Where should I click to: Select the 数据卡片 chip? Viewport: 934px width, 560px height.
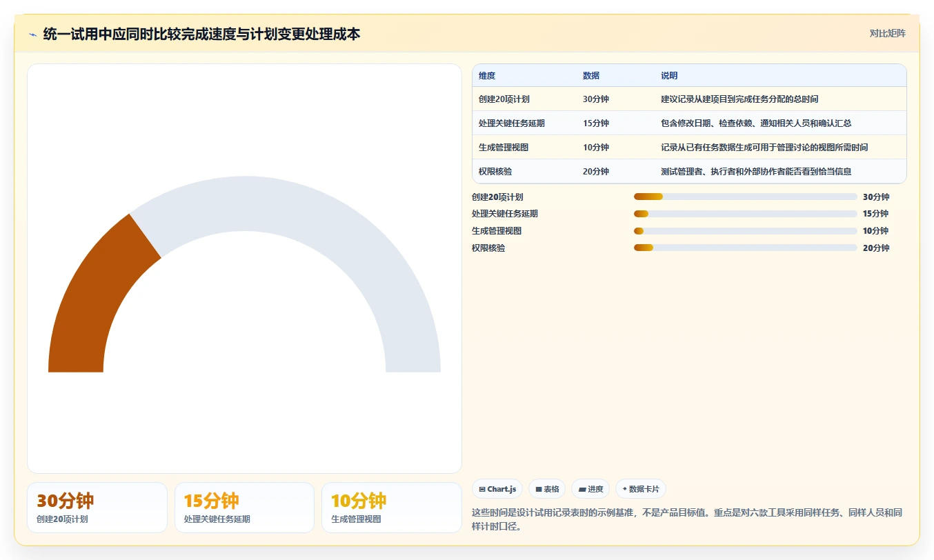pos(641,489)
